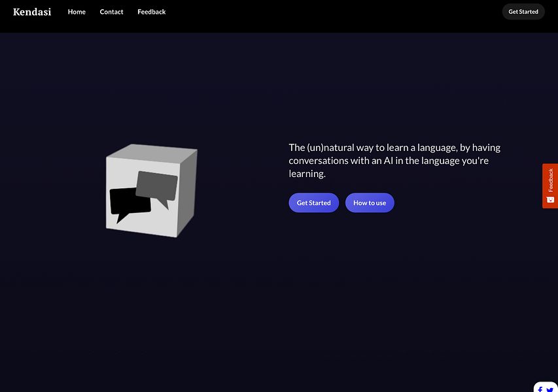The width and height of the screenshot is (558, 392).
Task: Click the tagline "The (un)natural way to learn a language"
Action: coord(373,148)
